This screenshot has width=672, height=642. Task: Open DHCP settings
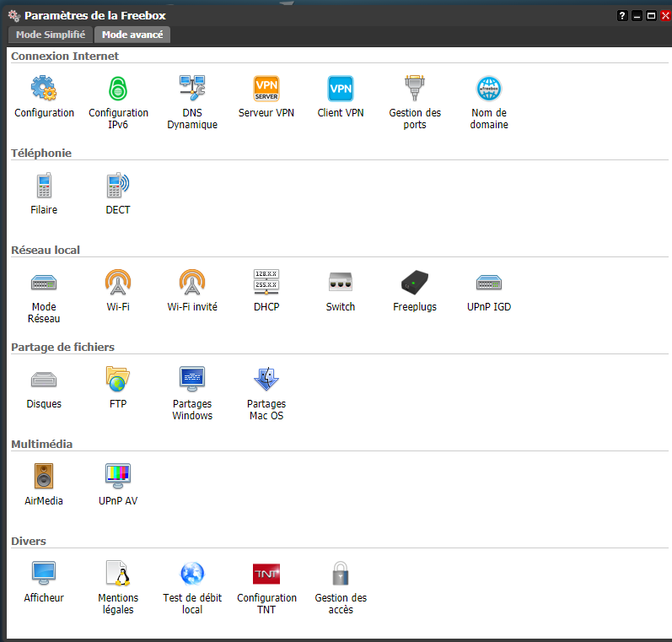266,282
